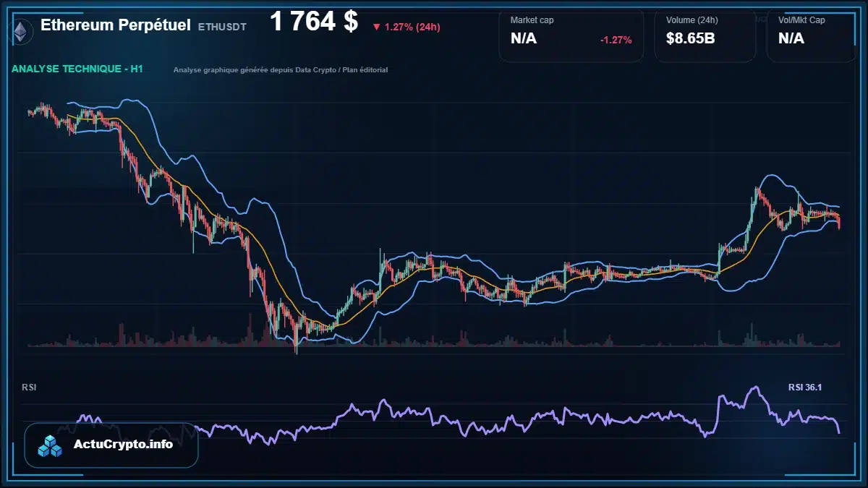The height and width of the screenshot is (488, 868).
Task: Click the Vol/Mkt Cap N/A value
Action: point(791,38)
